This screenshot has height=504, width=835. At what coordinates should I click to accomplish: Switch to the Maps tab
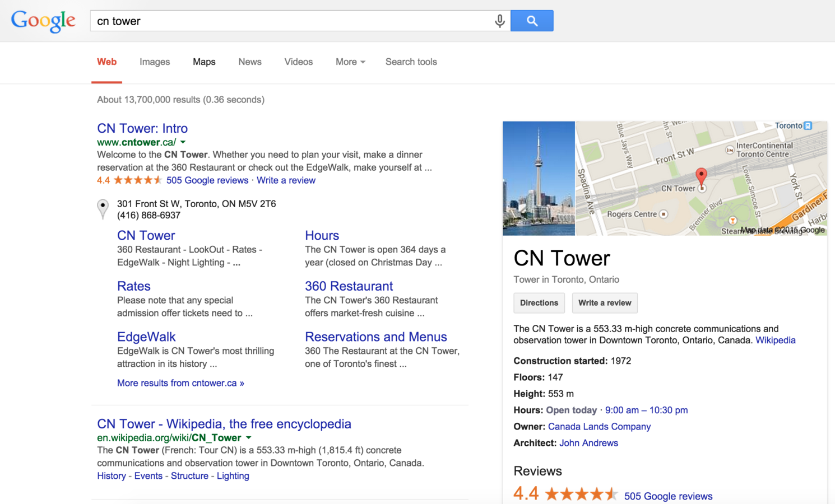tap(204, 62)
